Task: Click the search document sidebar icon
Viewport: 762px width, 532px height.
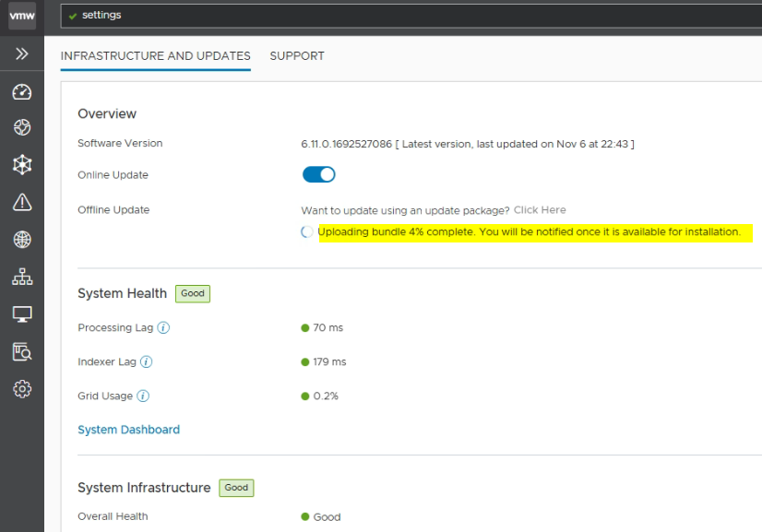Action: point(22,351)
